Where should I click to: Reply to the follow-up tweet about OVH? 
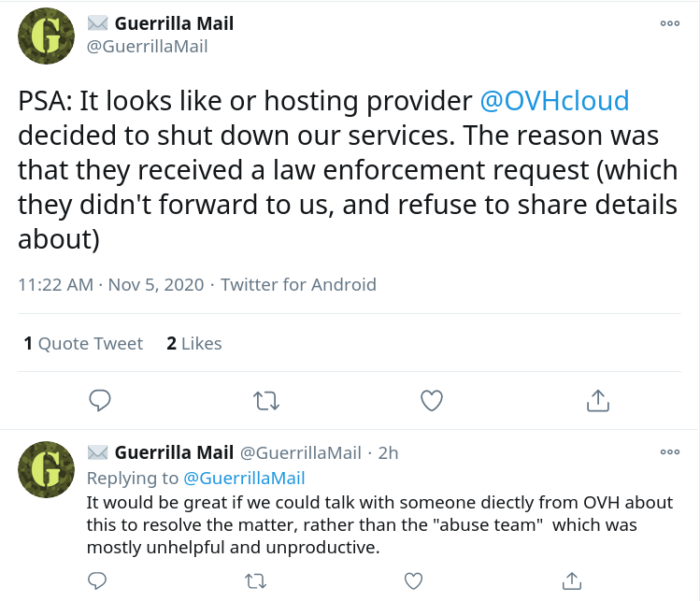point(97,580)
